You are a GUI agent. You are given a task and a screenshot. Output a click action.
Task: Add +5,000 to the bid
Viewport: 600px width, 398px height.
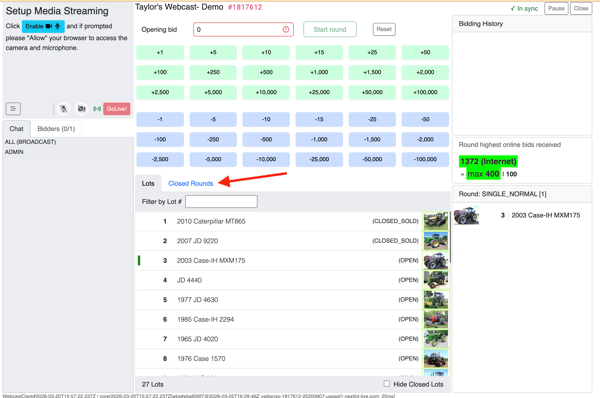click(x=213, y=92)
